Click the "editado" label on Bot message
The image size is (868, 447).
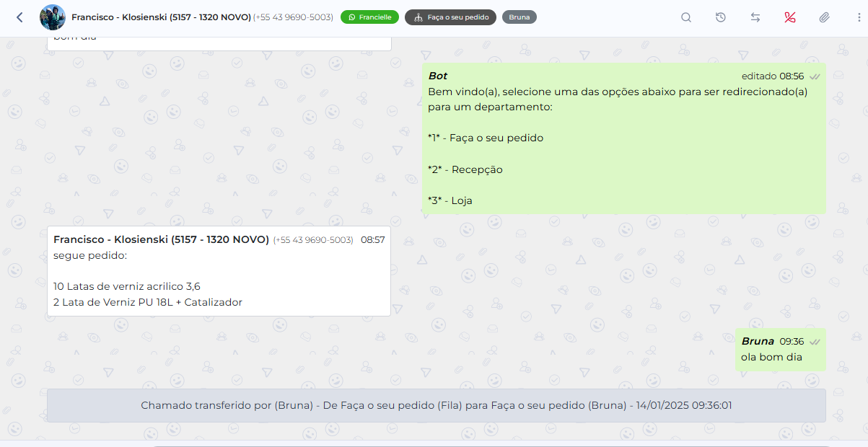[x=759, y=76]
